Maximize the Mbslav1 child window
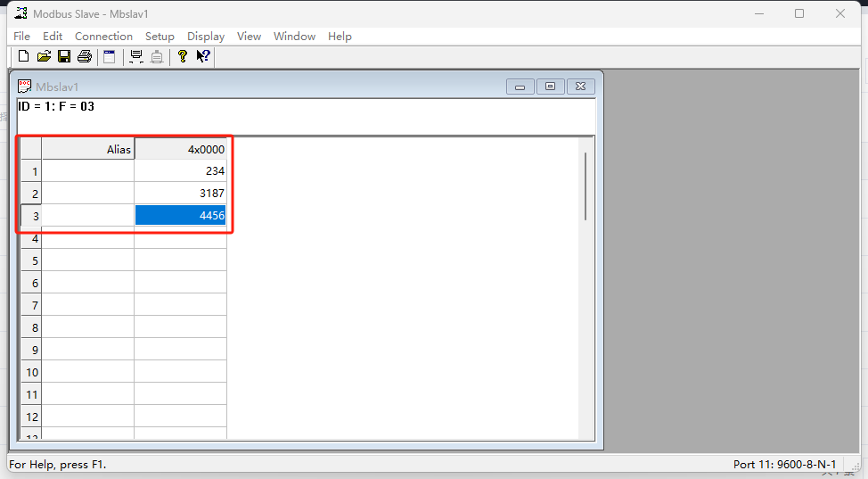868x479 pixels. [550, 87]
